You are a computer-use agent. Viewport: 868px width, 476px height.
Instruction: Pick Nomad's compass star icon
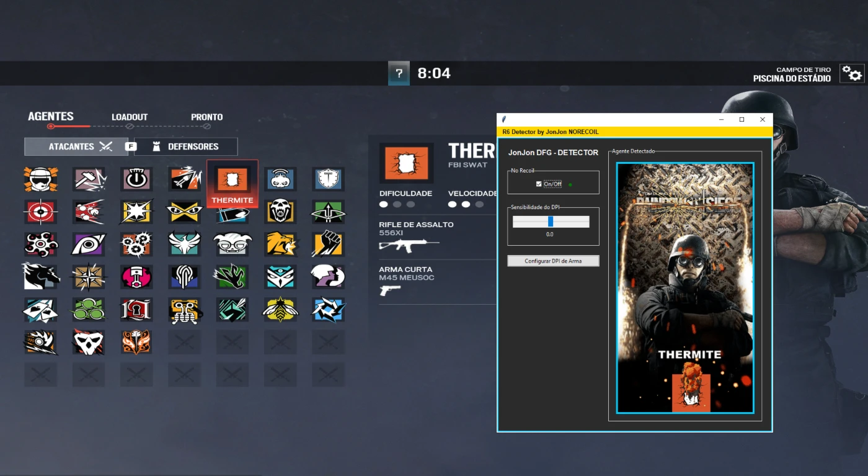pos(89,277)
